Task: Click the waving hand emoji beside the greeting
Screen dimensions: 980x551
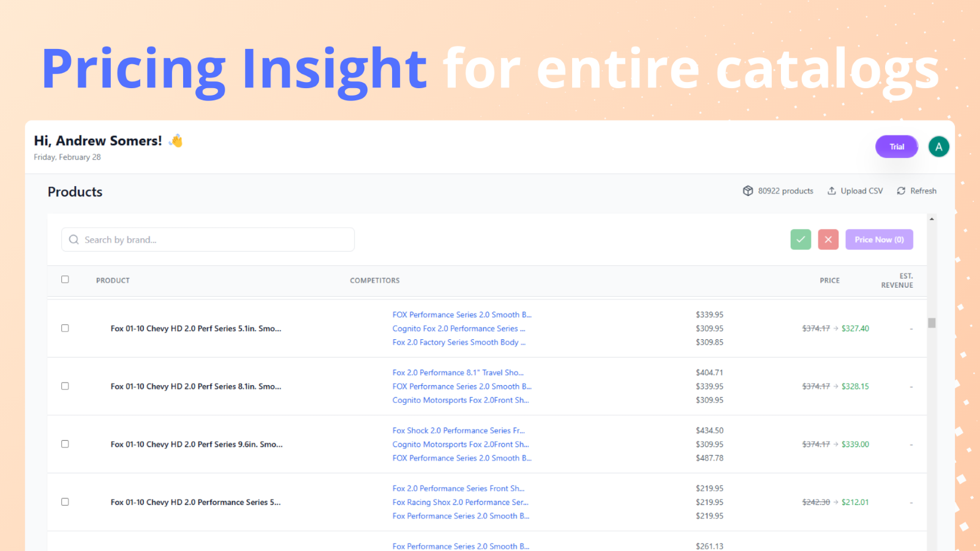Action: [x=176, y=141]
